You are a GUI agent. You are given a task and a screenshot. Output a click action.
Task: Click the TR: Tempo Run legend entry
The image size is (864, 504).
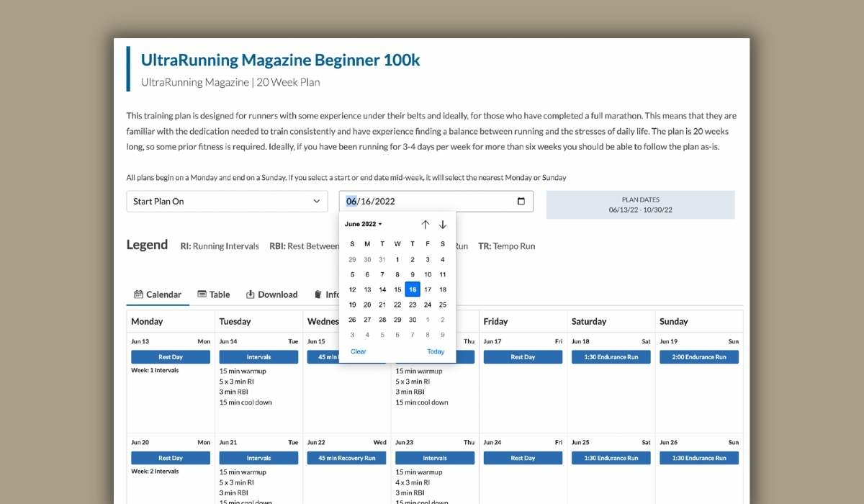tap(507, 246)
